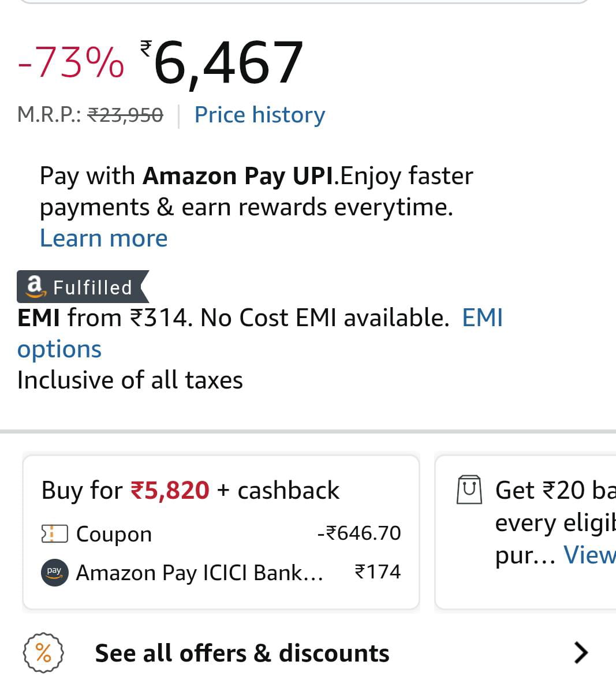This screenshot has height=691, width=616.
Task: Tap the Amazon Pay circular logo
Action: (55, 572)
